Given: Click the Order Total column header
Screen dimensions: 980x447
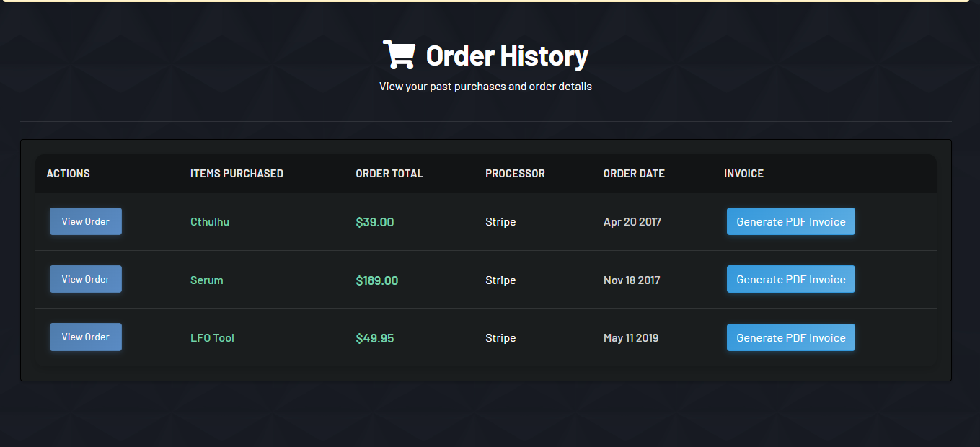Looking at the screenshot, I should point(389,174).
